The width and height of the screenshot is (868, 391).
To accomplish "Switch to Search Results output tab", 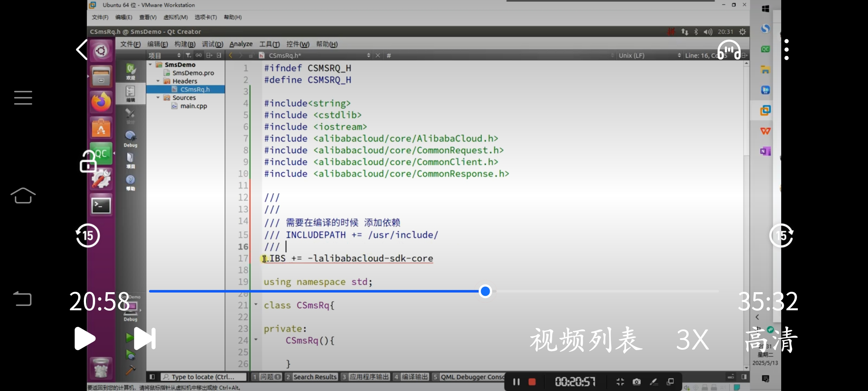I will coord(311,377).
